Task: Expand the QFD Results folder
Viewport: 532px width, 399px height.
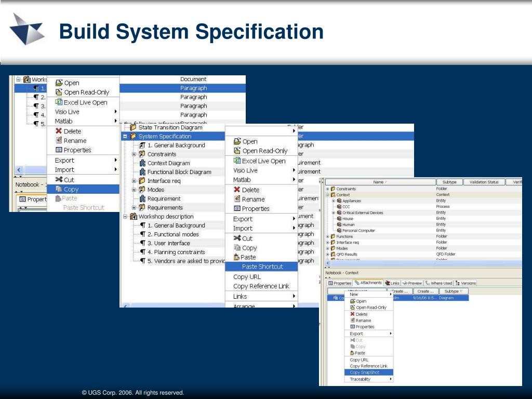Action: pos(327,254)
